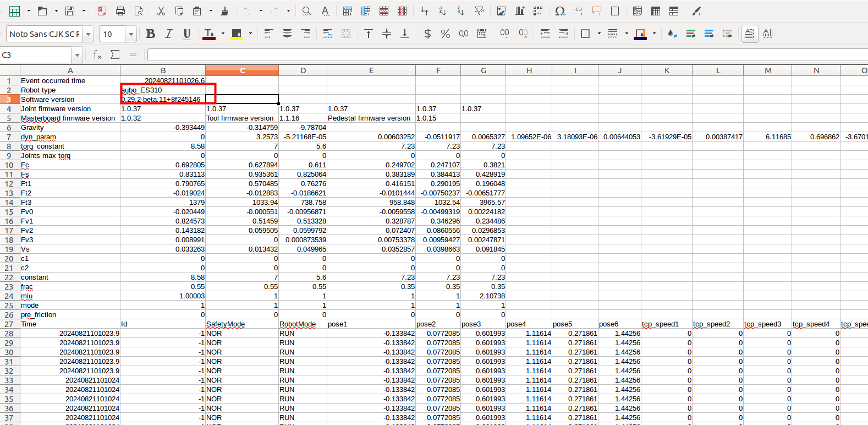Insert a pivot table
868x425 pixels.
pyautogui.click(x=538, y=11)
